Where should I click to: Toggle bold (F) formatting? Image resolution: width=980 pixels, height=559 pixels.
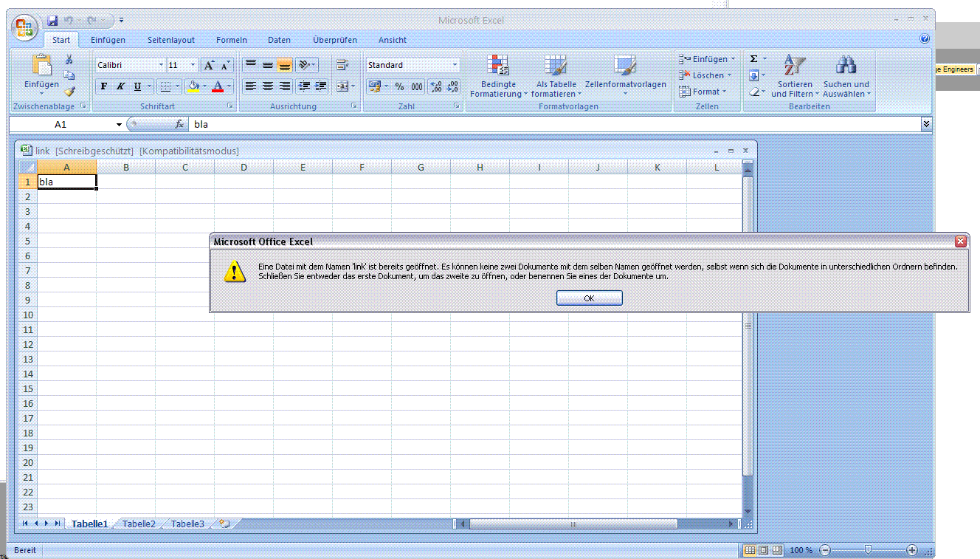(104, 86)
